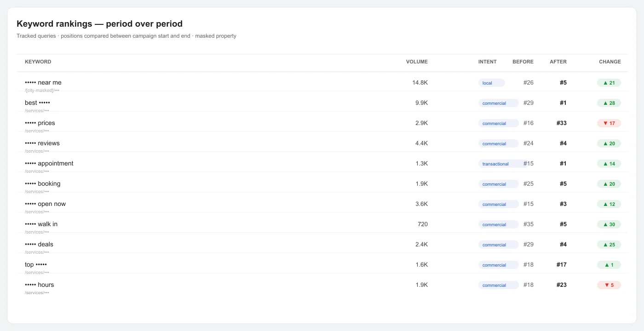Click the #16 before position

tap(529, 123)
